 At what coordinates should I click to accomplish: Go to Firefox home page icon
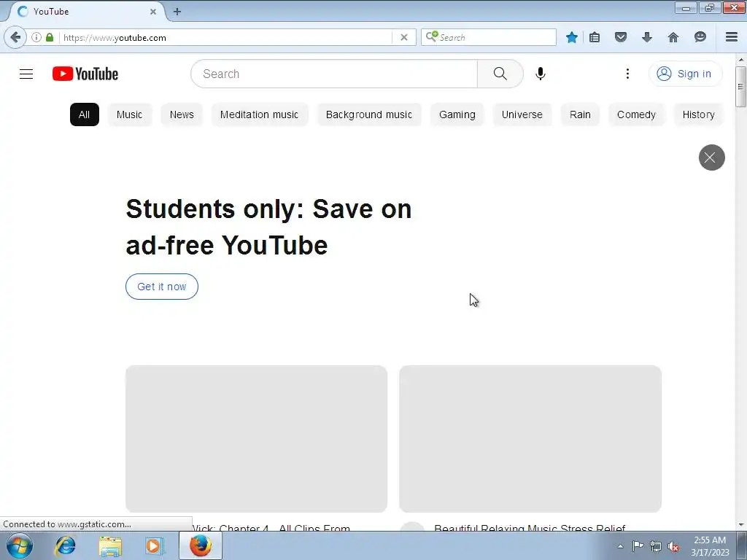[673, 37]
